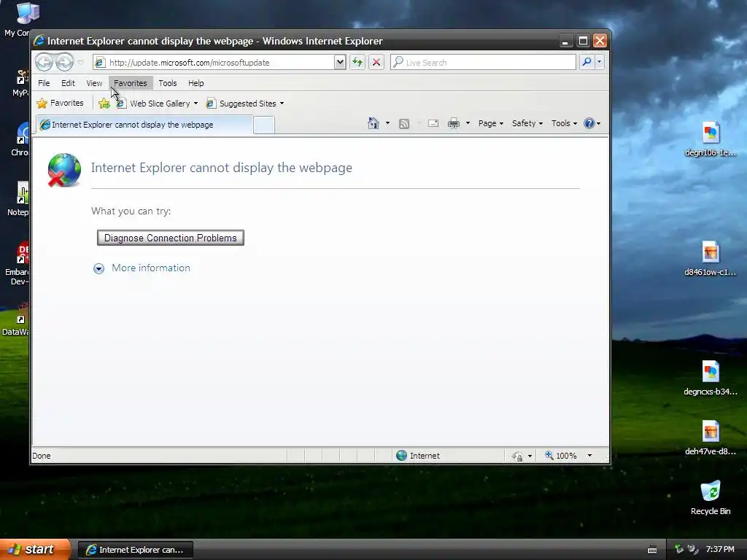Open the Tools command bar menu
This screenshot has height=560, width=747.
point(564,123)
